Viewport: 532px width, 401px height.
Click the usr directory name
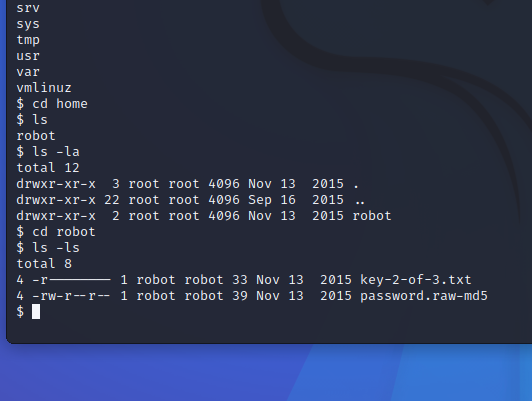tap(28, 56)
